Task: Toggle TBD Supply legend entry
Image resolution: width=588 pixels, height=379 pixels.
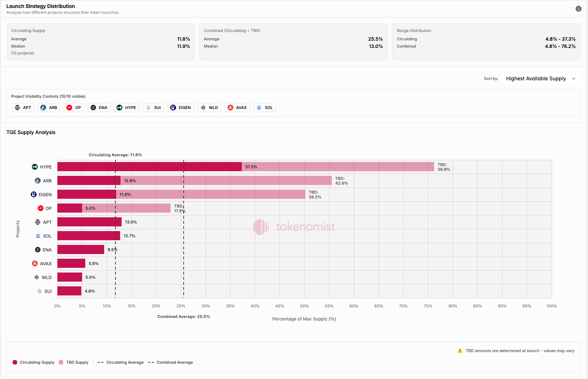Action: [x=74, y=362]
